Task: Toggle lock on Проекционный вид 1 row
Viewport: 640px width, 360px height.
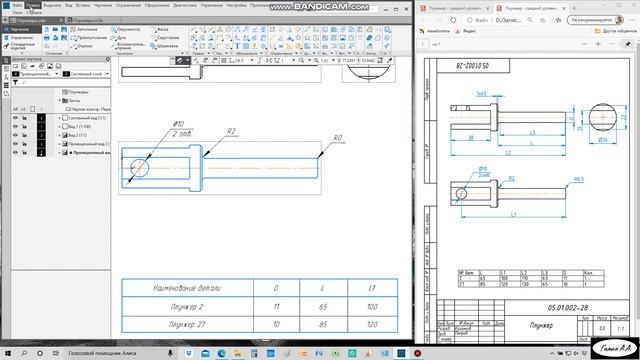Action: pos(24,144)
